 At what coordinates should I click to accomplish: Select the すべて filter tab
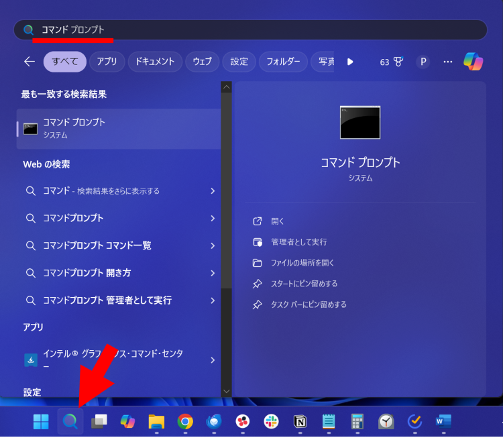pyautogui.click(x=65, y=62)
